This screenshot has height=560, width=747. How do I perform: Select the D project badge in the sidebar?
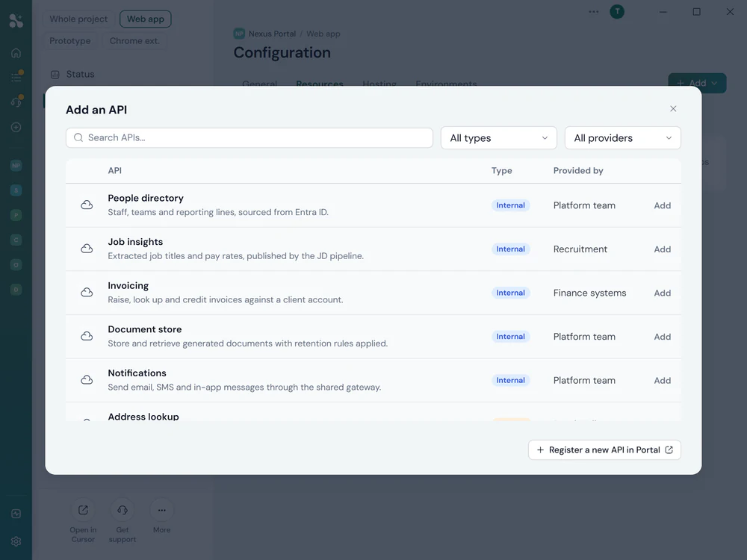tap(16, 290)
